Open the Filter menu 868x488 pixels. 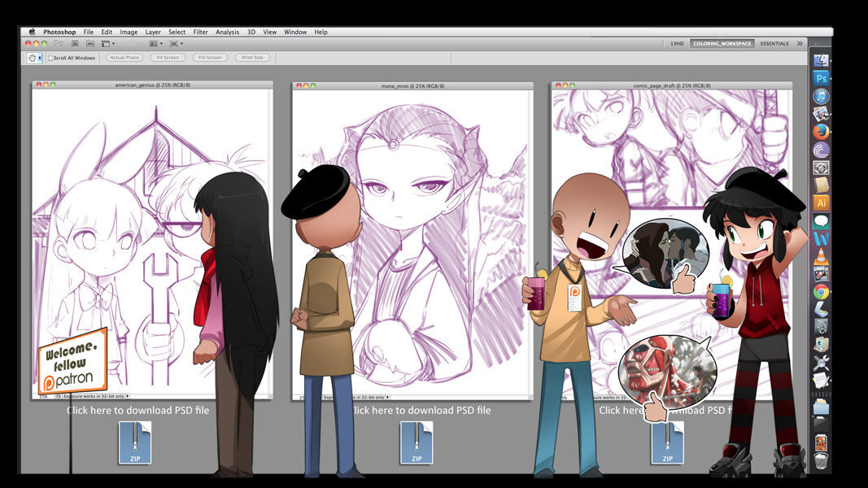coord(200,32)
